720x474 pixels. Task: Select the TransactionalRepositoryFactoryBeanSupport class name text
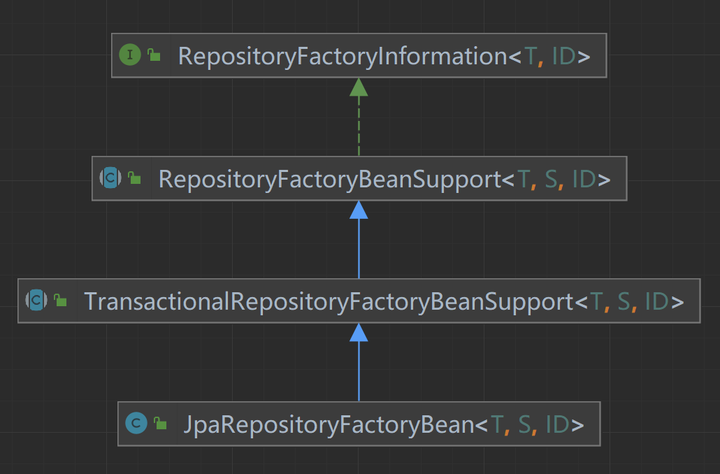click(327, 300)
